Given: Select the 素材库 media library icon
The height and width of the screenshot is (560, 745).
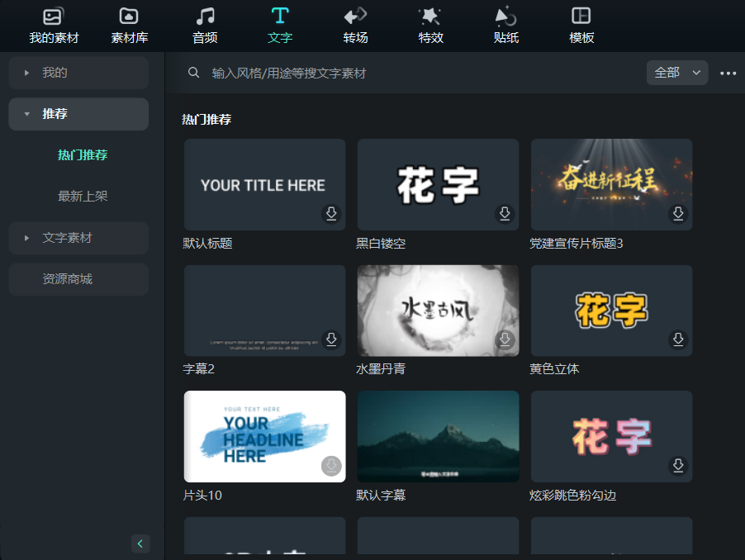Looking at the screenshot, I should coord(128,25).
